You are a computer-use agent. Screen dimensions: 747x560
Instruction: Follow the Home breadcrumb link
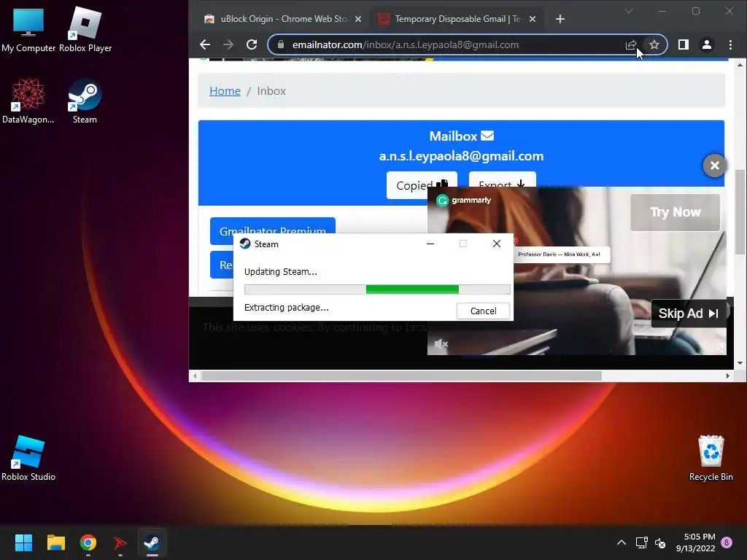tap(225, 91)
